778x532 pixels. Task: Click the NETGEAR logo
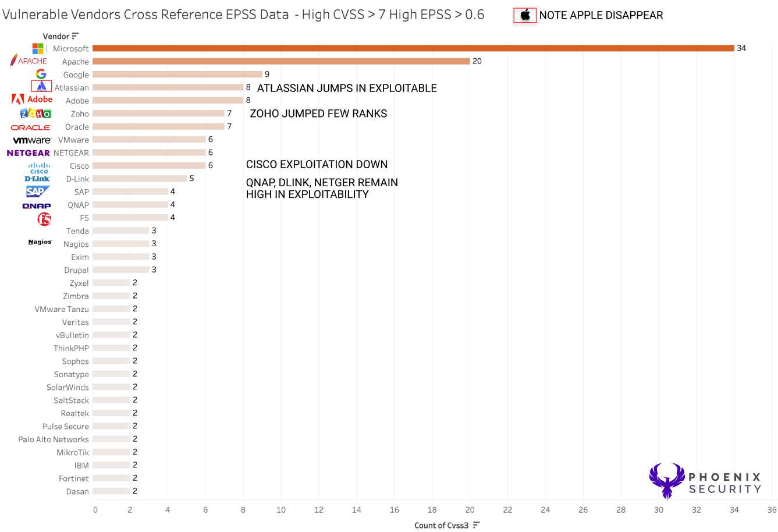[28, 153]
